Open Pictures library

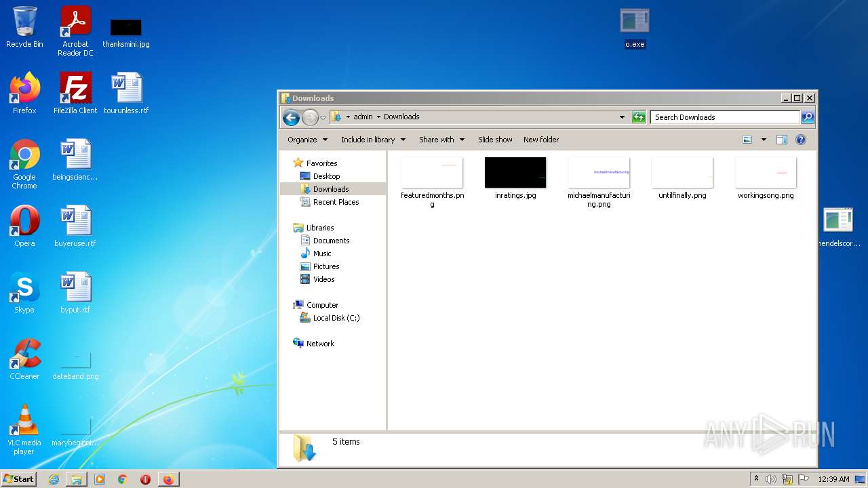[326, 266]
